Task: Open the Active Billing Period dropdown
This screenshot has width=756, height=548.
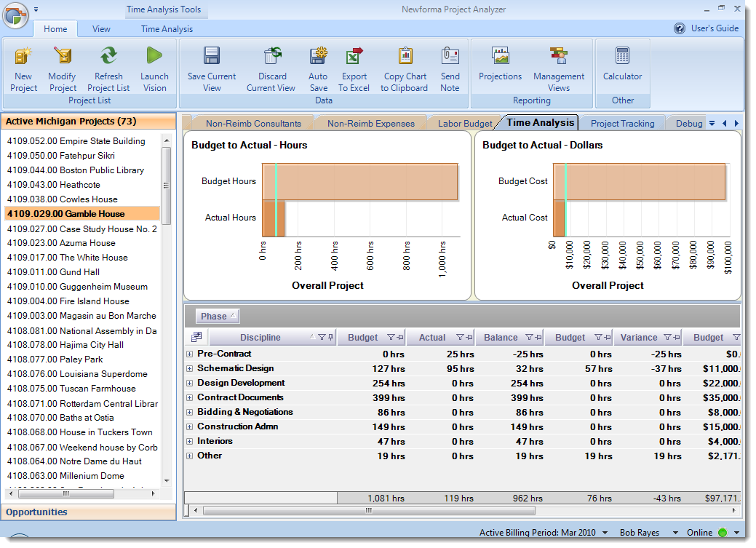Action: [604, 532]
